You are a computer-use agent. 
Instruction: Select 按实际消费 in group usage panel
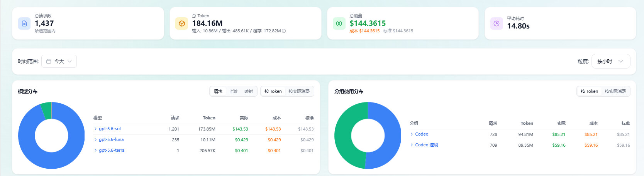(615, 91)
